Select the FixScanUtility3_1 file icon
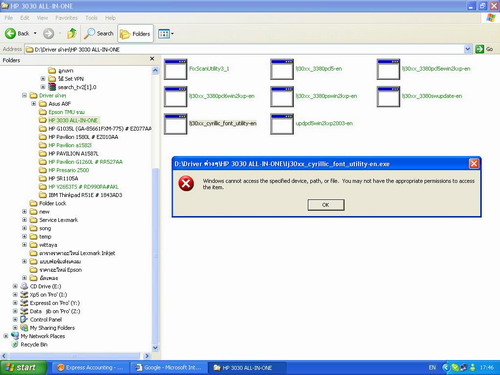The image size is (500, 375). (x=176, y=69)
